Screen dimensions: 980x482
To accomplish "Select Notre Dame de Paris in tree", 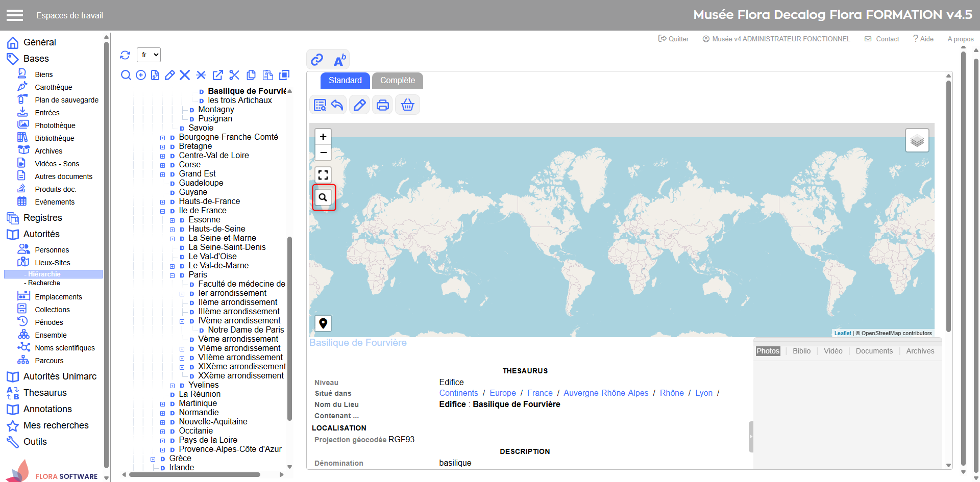I will pyautogui.click(x=246, y=330).
